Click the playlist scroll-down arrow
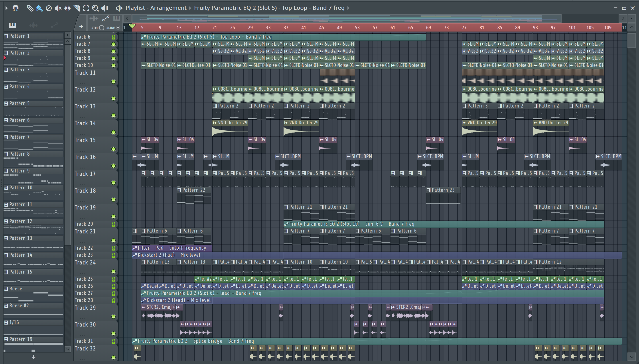The height and width of the screenshot is (364, 639). [x=631, y=357]
